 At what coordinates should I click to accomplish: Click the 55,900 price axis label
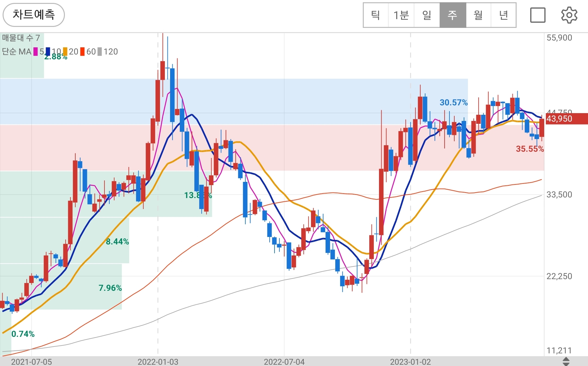click(559, 38)
